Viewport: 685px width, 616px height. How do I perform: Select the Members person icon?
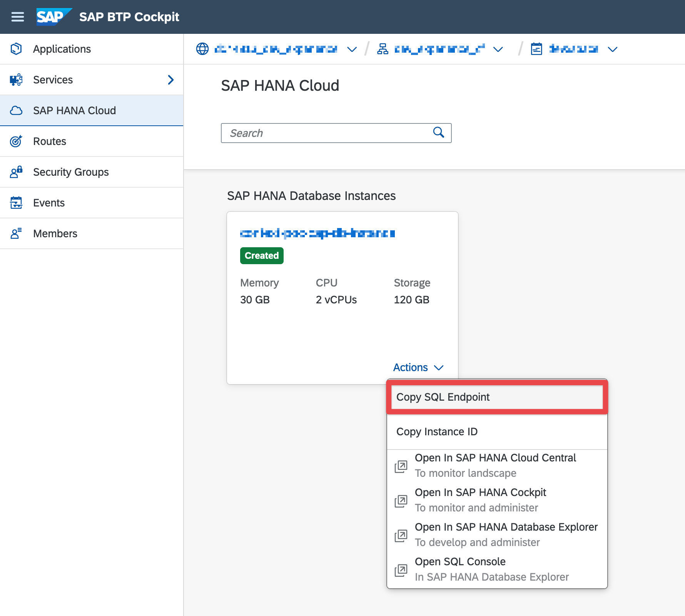(x=16, y=233)
